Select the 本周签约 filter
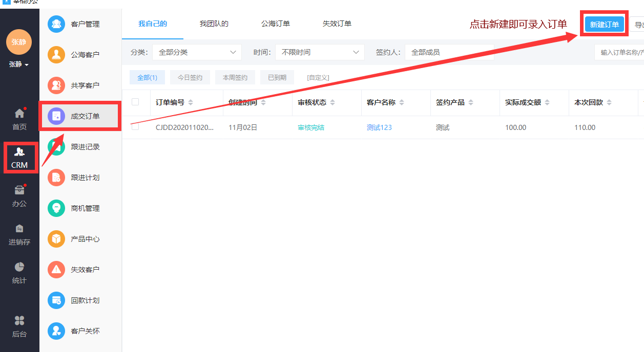The width and height of the screenshot is (644, 352). coord(235,78)
